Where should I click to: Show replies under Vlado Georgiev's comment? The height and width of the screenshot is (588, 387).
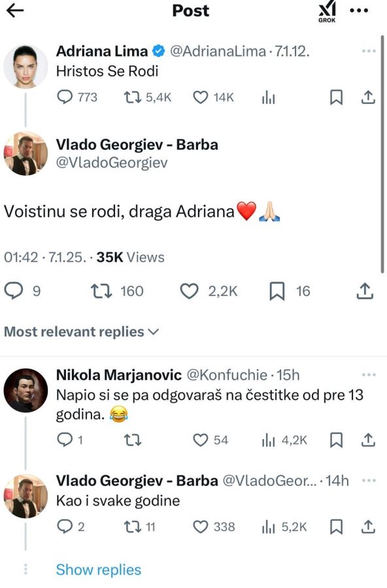click(97, 570)
